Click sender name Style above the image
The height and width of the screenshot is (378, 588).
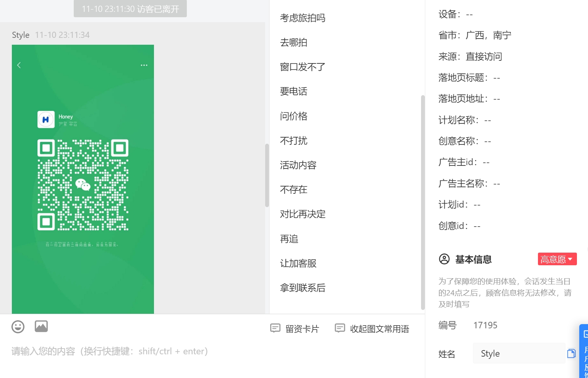coord(21,35)
